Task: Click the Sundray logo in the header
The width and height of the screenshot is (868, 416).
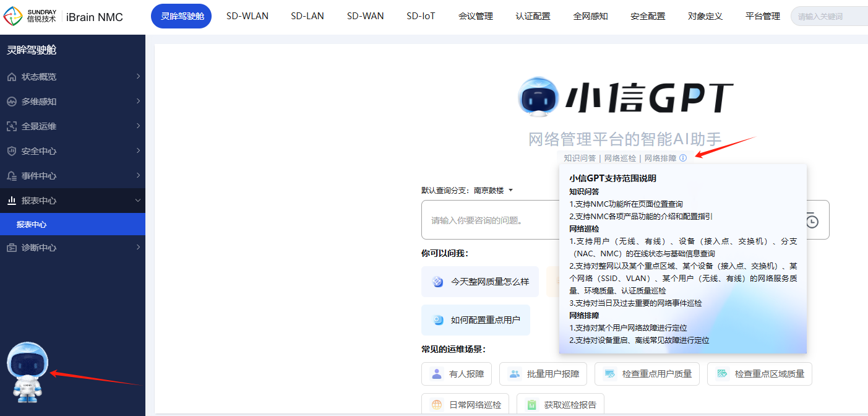Action: pos(30,16)
